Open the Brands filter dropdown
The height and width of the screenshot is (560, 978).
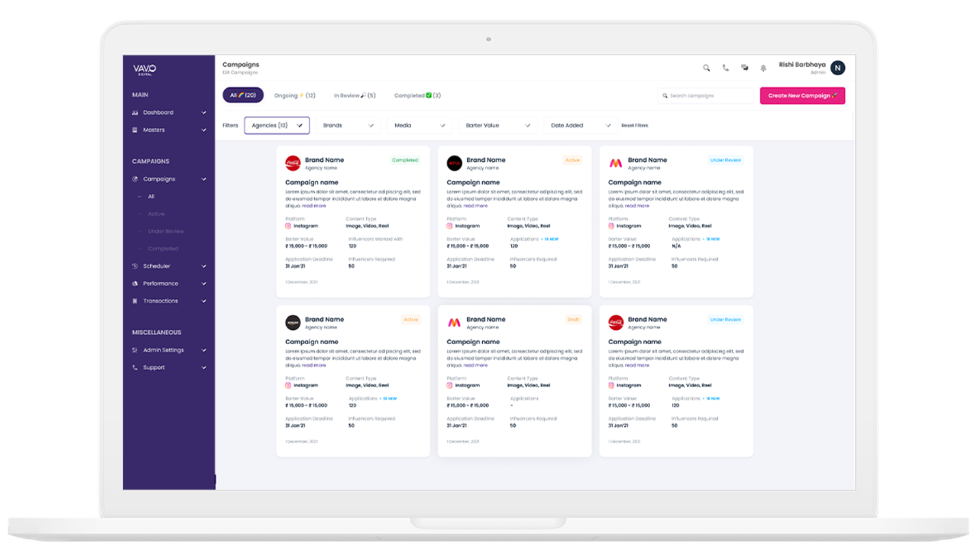pyautogui.click(x=348, y=126)
